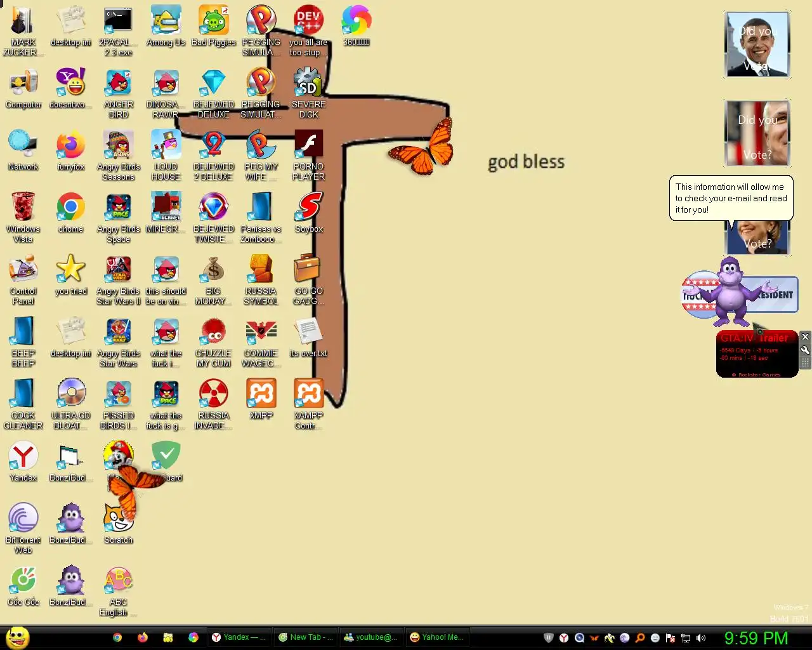Launch ABC English
The height and width of the screenshot is (650, 812).
pyautogui.click(x=119, y=591)
